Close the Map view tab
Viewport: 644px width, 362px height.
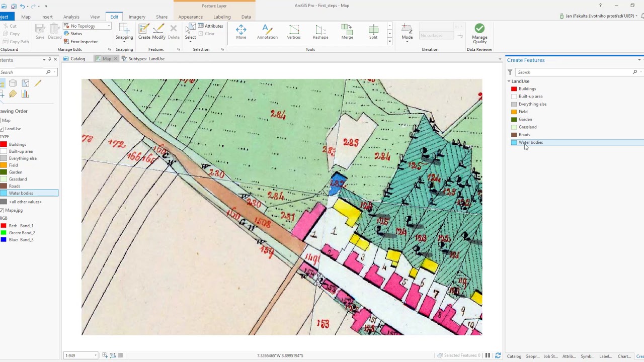(115, 59)
